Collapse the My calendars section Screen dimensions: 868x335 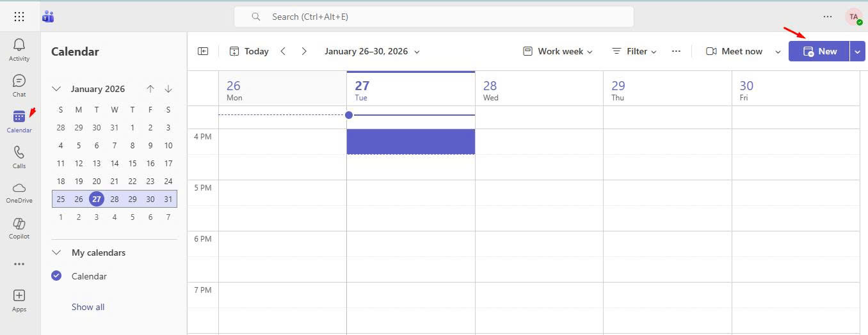pos(56,253)
